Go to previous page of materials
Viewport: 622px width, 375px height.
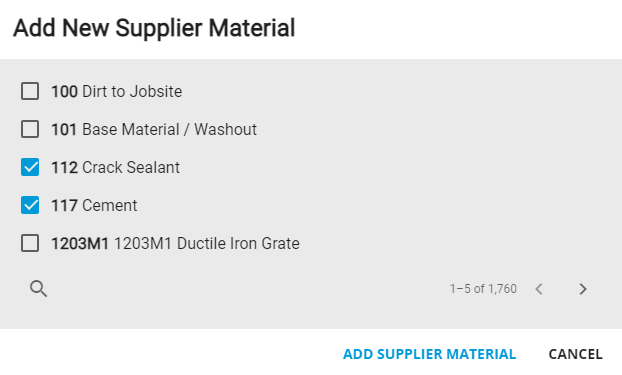point(539,289)
